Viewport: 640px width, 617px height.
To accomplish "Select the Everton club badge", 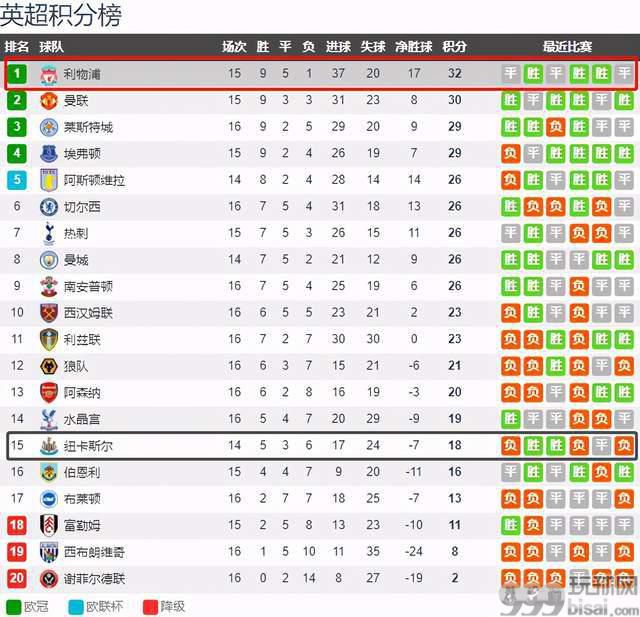I will point(49,154).
